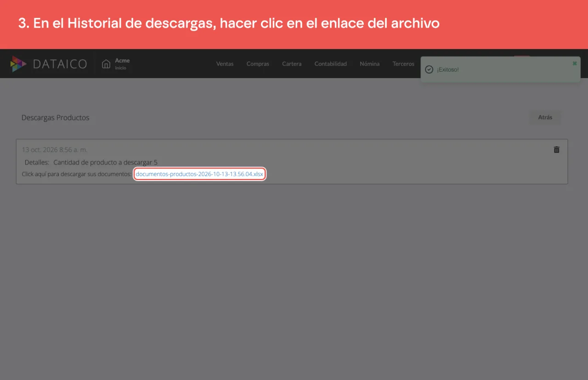Open the Terceros menu
Image resolution: width=588 pixels, height=380 pixels.
pos(403,64)
